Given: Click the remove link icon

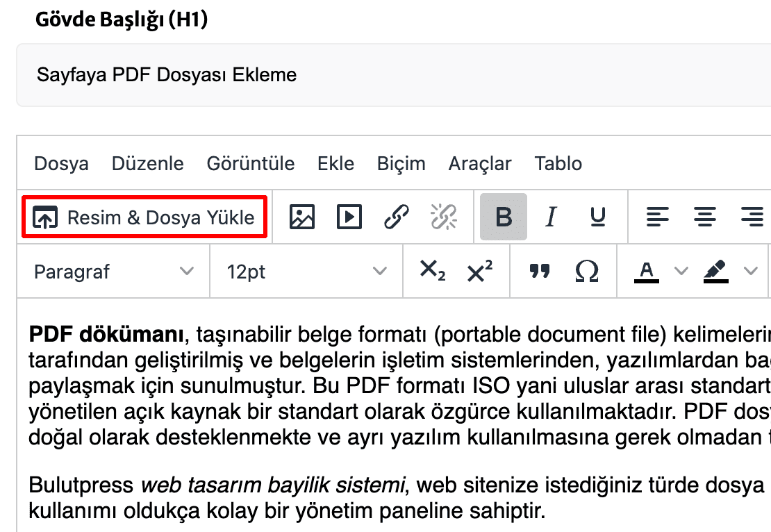Looking at the screenshot, I should click(443, 216).
